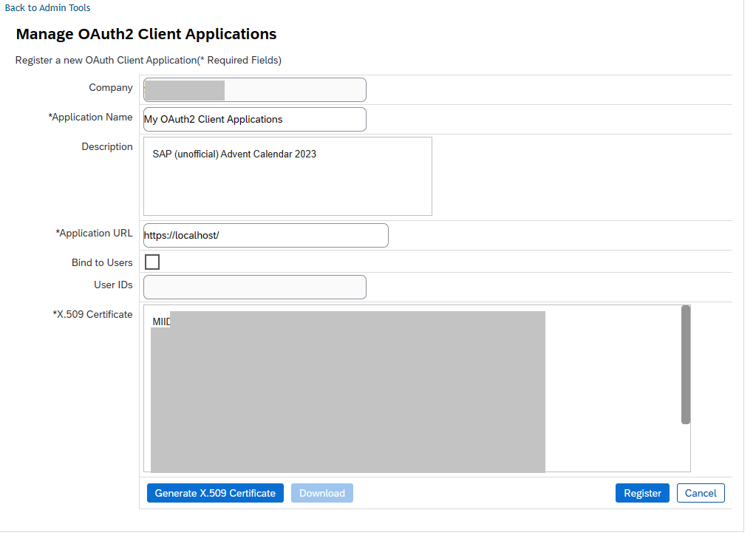756x541 pixels.
Task: Click the Bind to Users label
Action: pyautogui.click(x=102, y=263)
